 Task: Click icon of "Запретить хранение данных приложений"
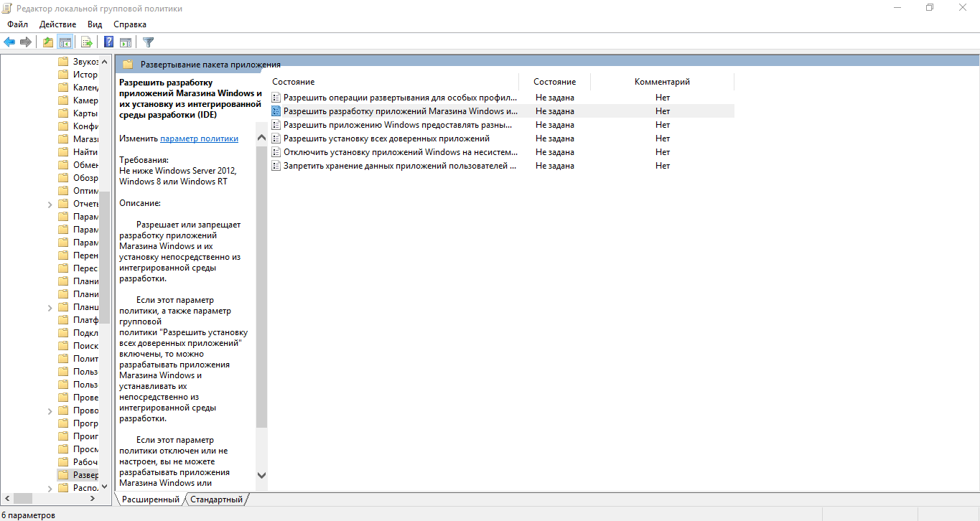(x=276, y=166)
